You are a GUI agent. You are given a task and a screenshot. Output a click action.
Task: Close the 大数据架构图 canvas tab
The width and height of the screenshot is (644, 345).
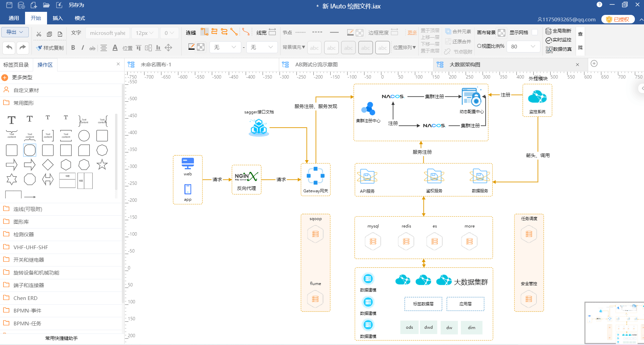(x=577, y=65)
